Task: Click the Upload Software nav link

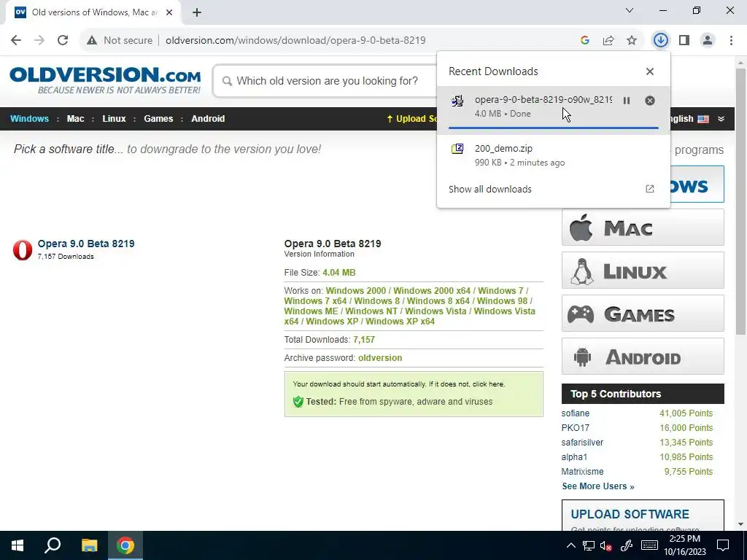Action: [411, 119]
